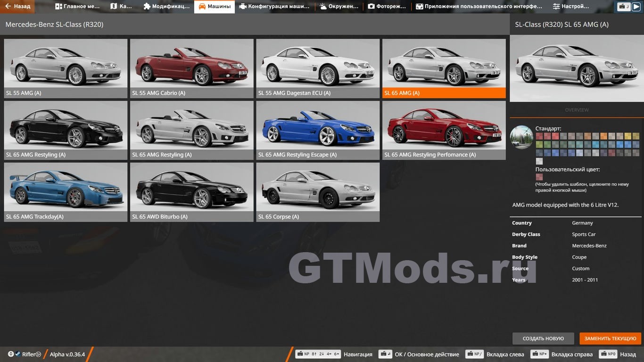Image resolution: width=644 pixels, height=362 pixels.
Task: Click the Source value Custom
Action: (580, 269)
